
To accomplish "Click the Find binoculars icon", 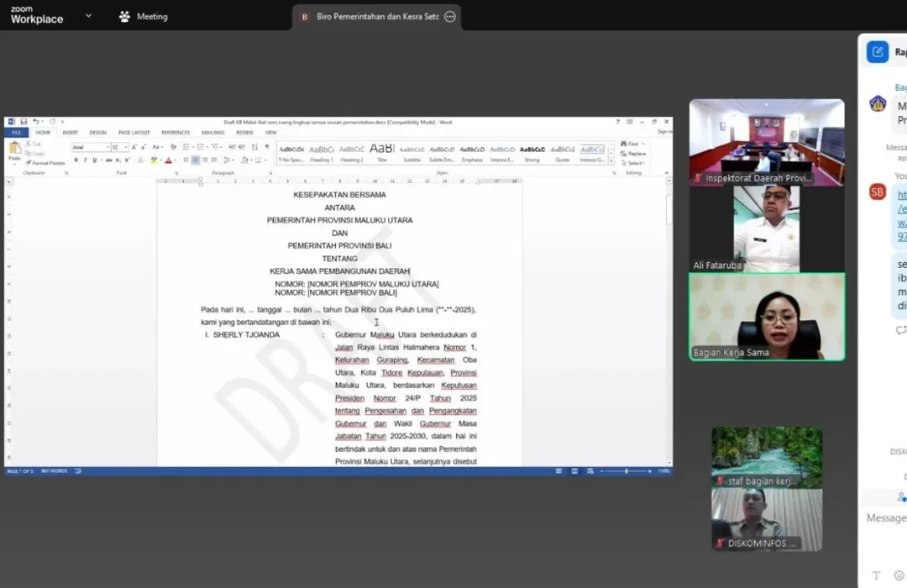I will (624, 144).
